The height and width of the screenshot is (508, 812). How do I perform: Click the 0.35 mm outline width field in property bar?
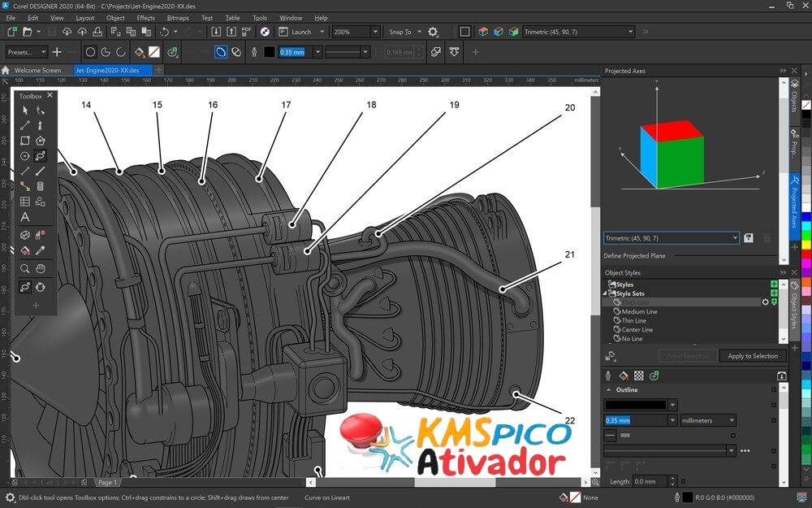pos(296,52)
